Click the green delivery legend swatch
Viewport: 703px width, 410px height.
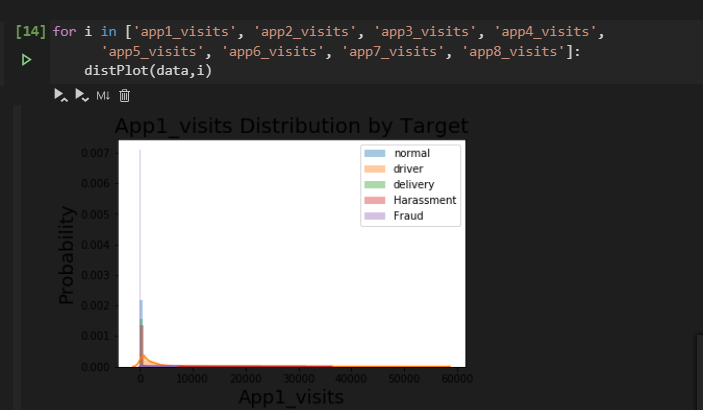pyautogui.click(x=375, y=184)
